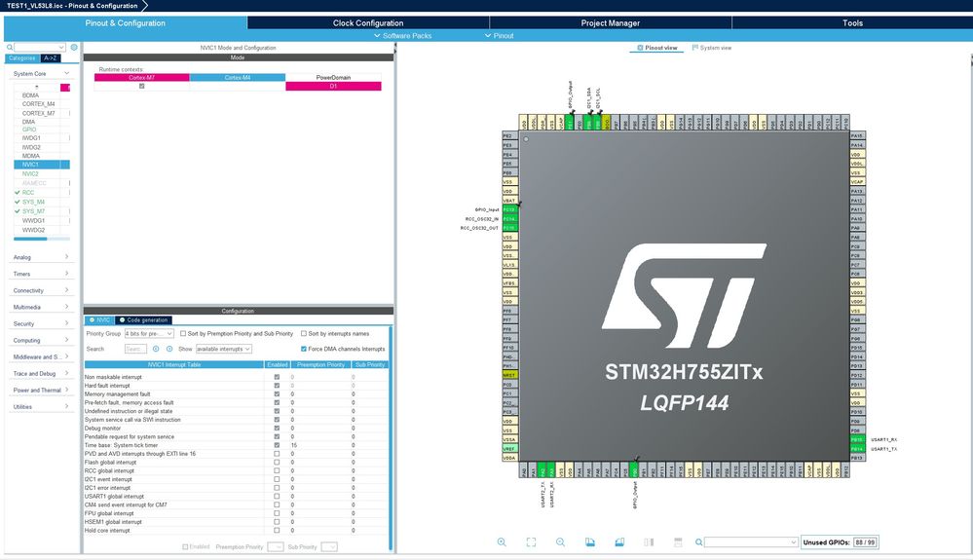
Task: Enable FPU global interrupt checkbox
Action: click(x=277, y=513)
